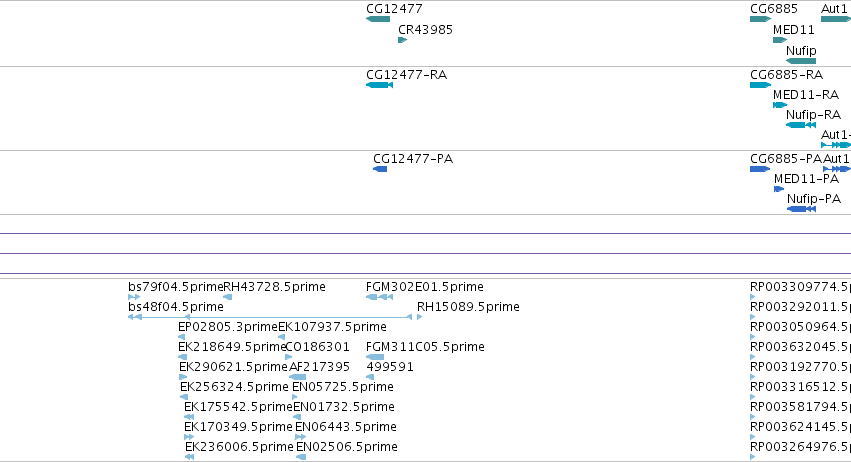Select the CO186301 feature label
851x462 pixels.
point(317,347)
